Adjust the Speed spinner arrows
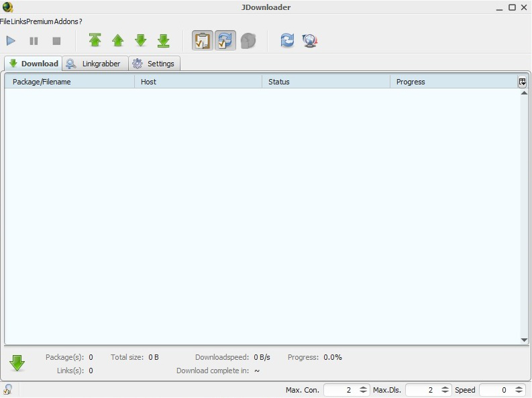532x398 pixels. (519, 390)
